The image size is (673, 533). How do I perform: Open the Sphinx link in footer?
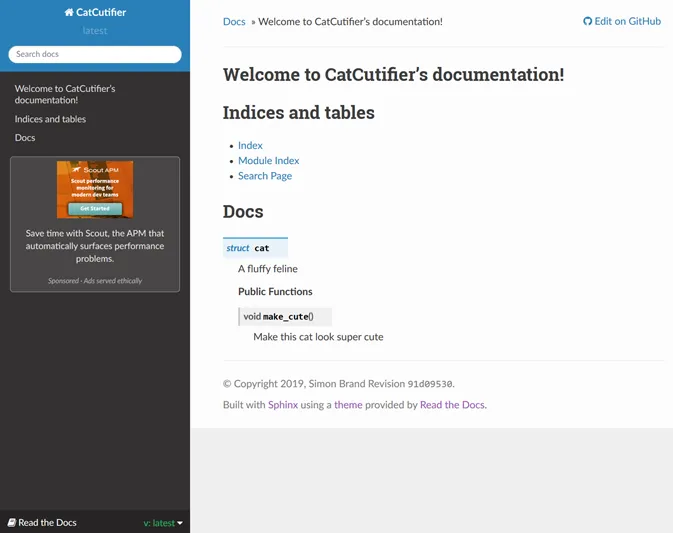click(283, 405)
